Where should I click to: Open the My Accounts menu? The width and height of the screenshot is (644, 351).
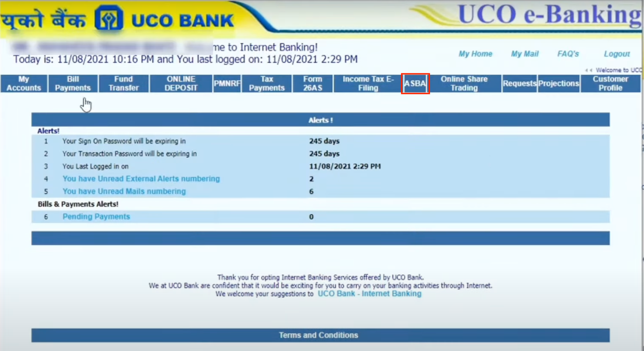(23, 83)
